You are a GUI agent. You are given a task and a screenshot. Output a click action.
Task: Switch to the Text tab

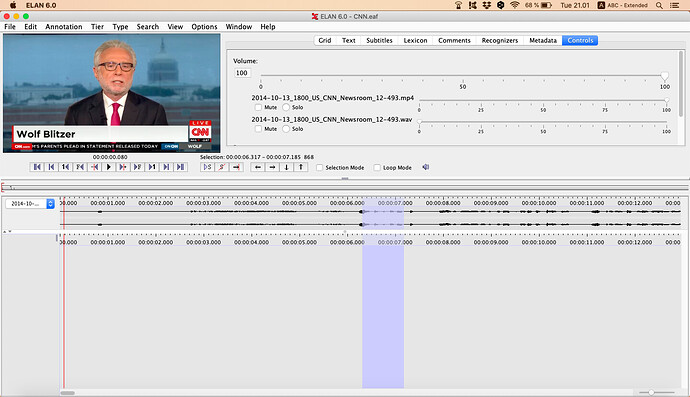click(x=349, y=40)
